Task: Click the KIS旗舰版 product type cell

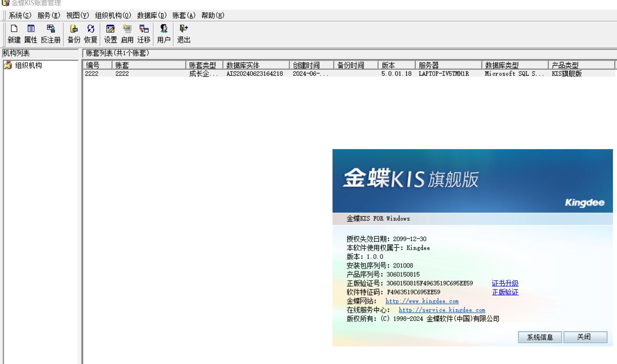Action: coord(567,73)
